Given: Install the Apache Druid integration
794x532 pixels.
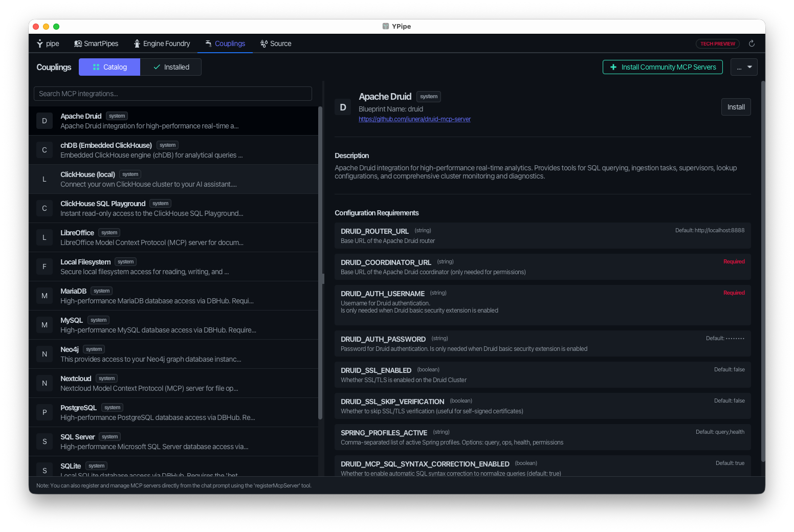Looking at the screenshot, I should [736, 107].
